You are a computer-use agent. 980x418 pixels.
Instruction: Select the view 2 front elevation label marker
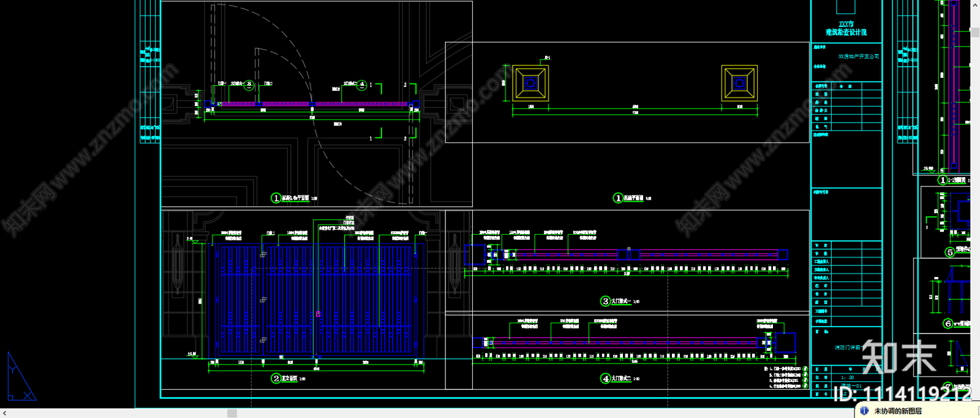point(276,379)
